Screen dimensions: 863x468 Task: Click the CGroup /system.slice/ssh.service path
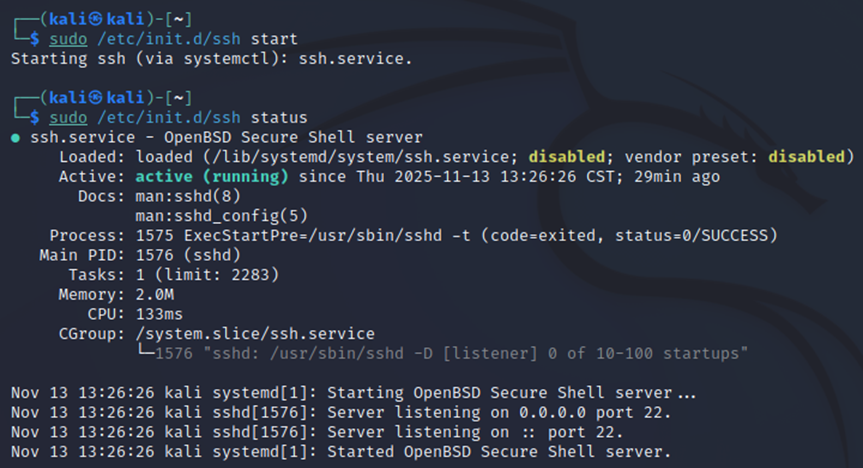(x=254, y=333)
